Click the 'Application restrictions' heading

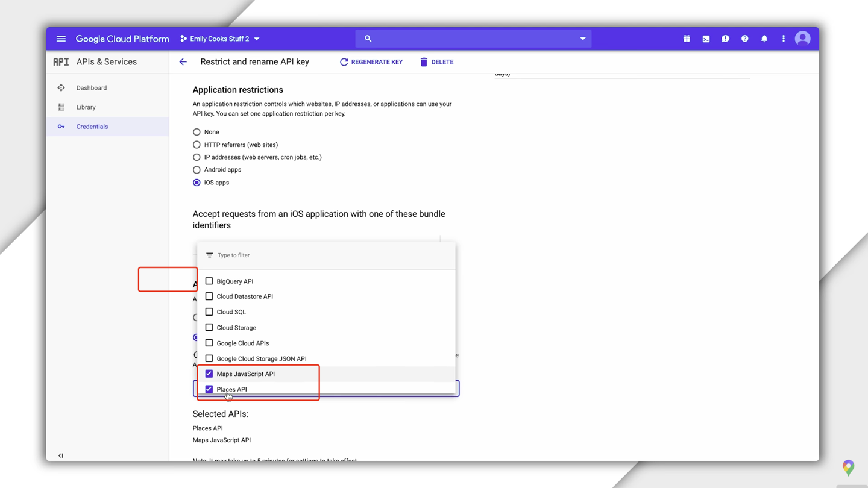(x=237, y=90)
